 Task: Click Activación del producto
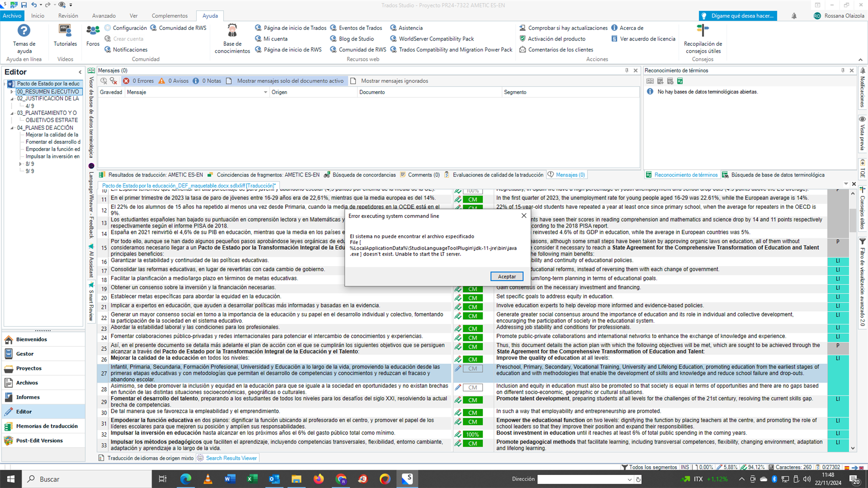point(552,39)
